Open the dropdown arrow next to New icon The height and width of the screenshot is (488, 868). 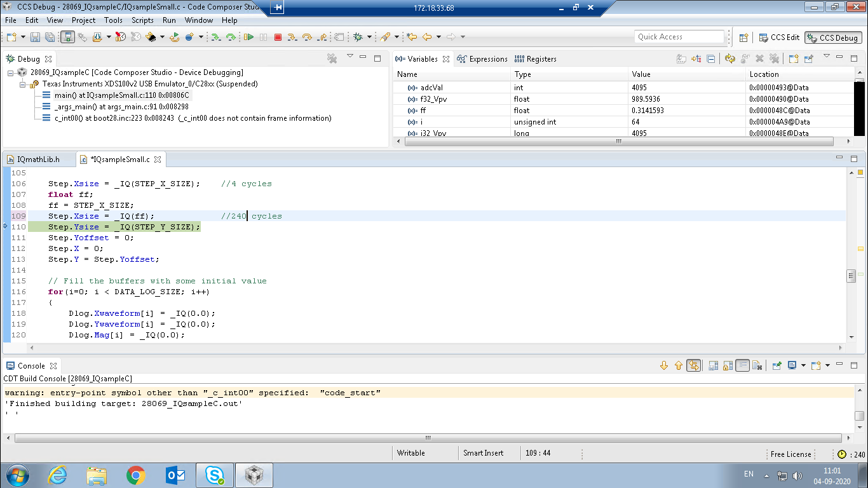tap(23, 37)
